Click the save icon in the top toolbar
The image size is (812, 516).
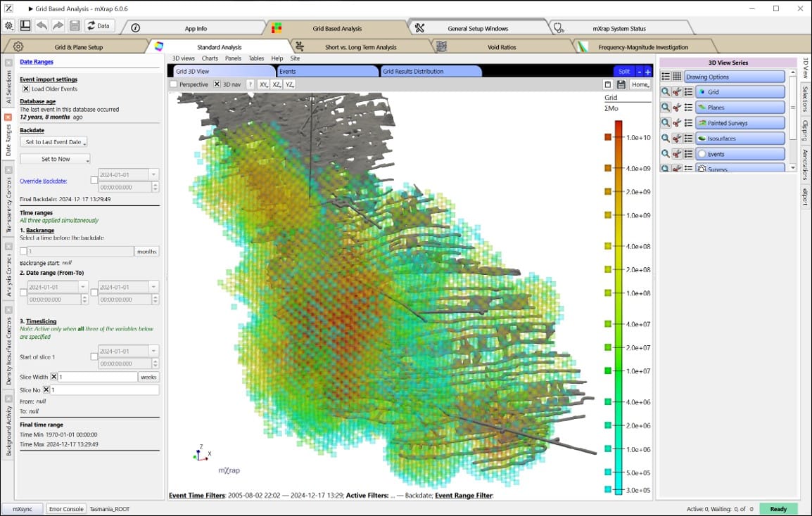(x=75, y=25)
